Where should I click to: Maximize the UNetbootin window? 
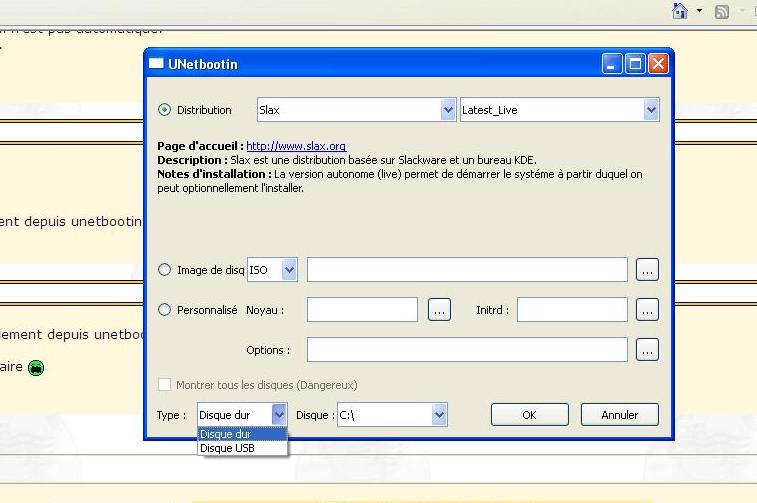[x=635, y=64]
